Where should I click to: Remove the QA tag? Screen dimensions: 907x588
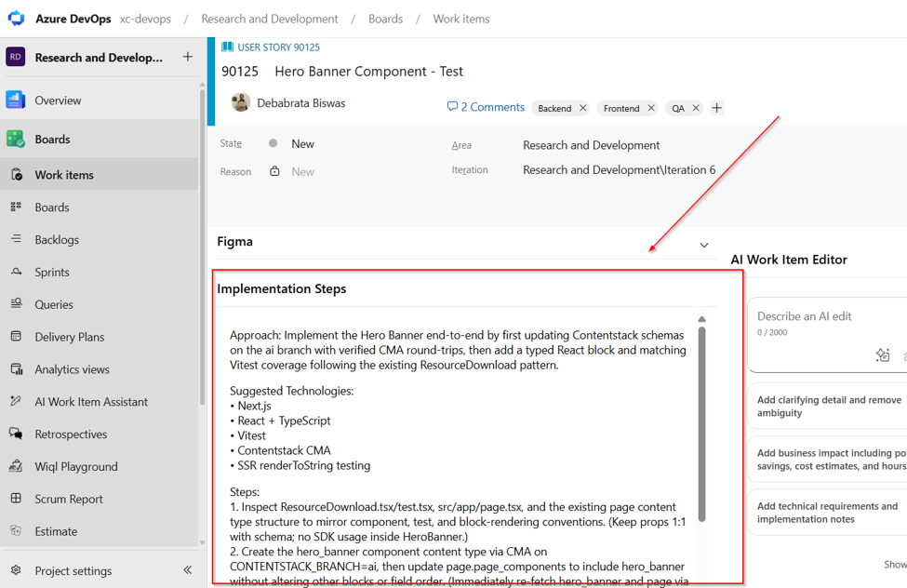pos(696,108)
